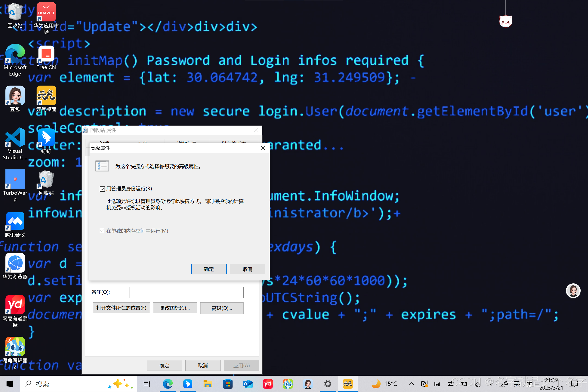The width and height of the screenshot is (588, 392).
Task: Click 取消 in the 高级属性 dialog
Action: (x=247, y=269)
